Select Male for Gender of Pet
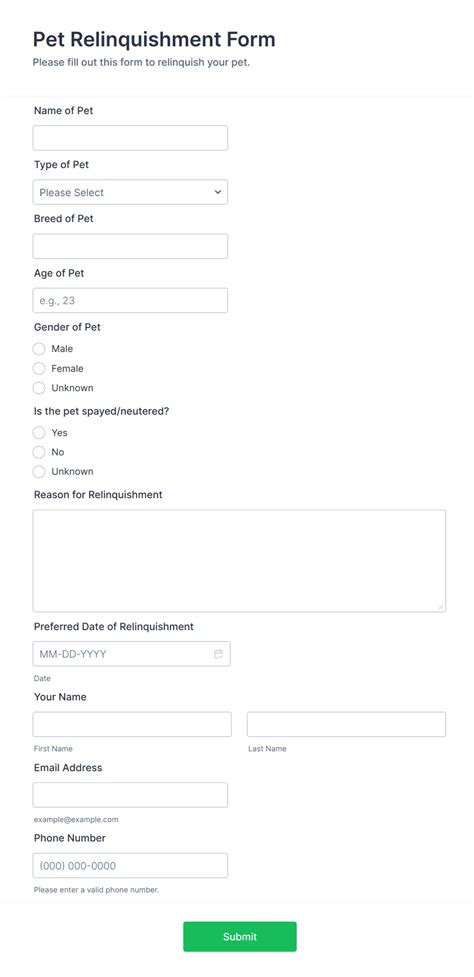 [39, 349]
